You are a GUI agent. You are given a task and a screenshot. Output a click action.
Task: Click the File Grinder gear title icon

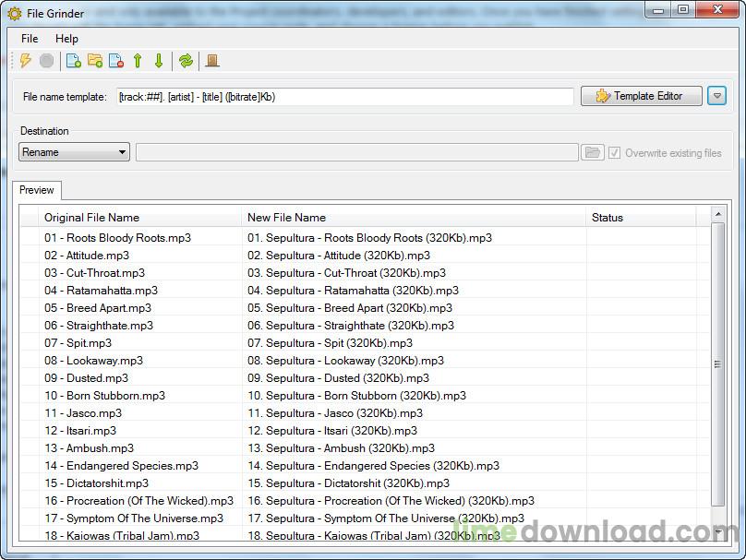[x=15, y=14]
